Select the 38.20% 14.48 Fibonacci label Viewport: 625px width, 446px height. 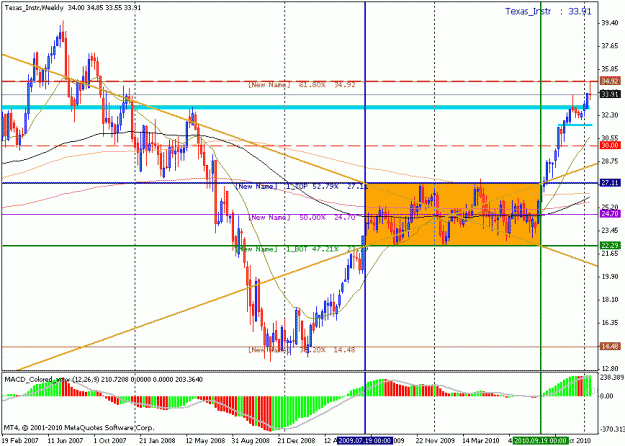click(301, 350)
